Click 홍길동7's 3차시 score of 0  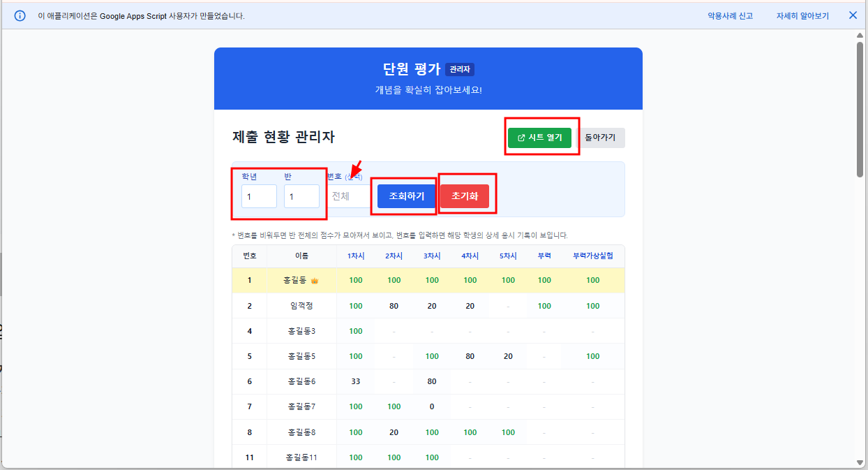click(432, 406)
